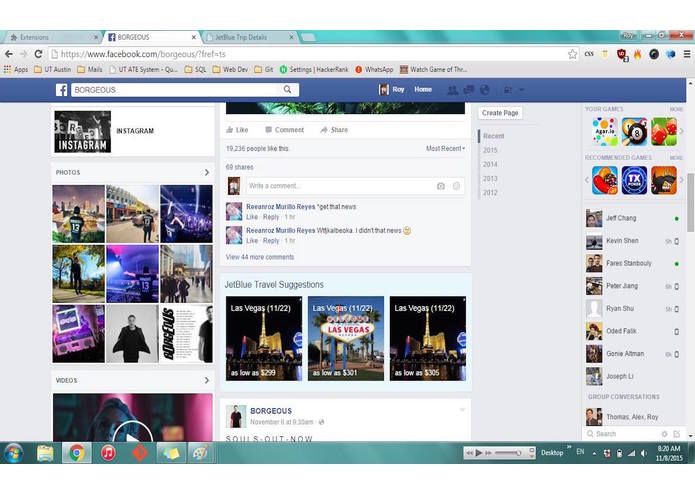Viewport: 695px width, 494px height.
Task: Open Windows Start button
Action: [13, 453]
